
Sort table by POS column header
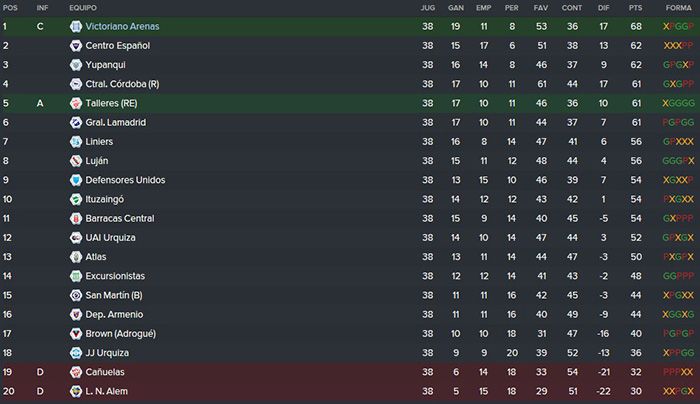click(10, 8)
